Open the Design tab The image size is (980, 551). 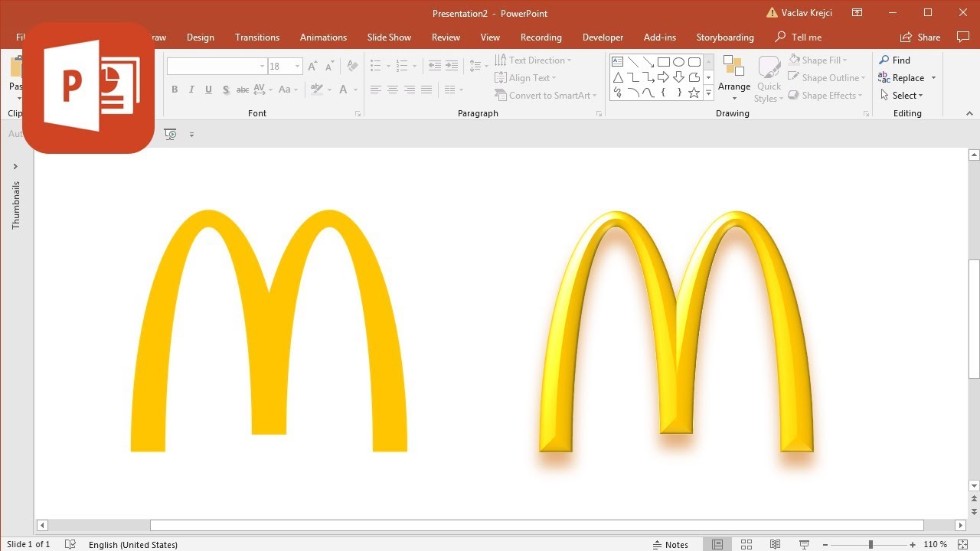click(201, 37)
